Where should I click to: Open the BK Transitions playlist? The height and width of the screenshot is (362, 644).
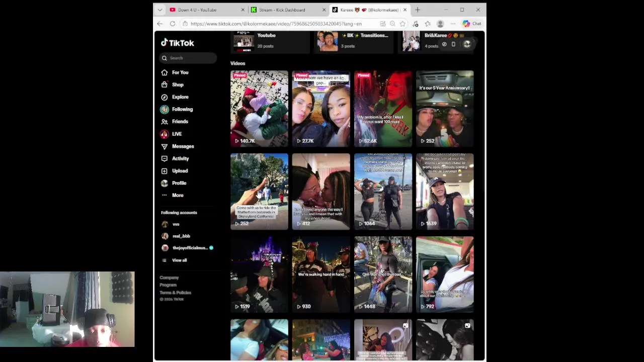coord(354,41)
